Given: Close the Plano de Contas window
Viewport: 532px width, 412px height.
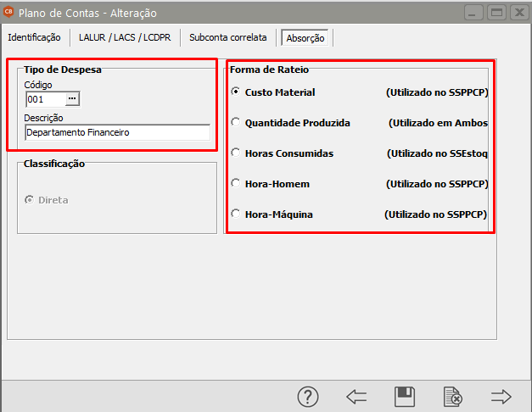Looking at the screenshot, I should click(517, 13).
